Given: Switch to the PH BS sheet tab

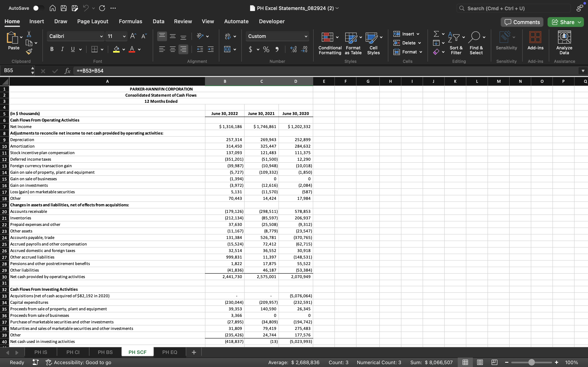Looking at the screenshot, I should (x=105, y=352).
